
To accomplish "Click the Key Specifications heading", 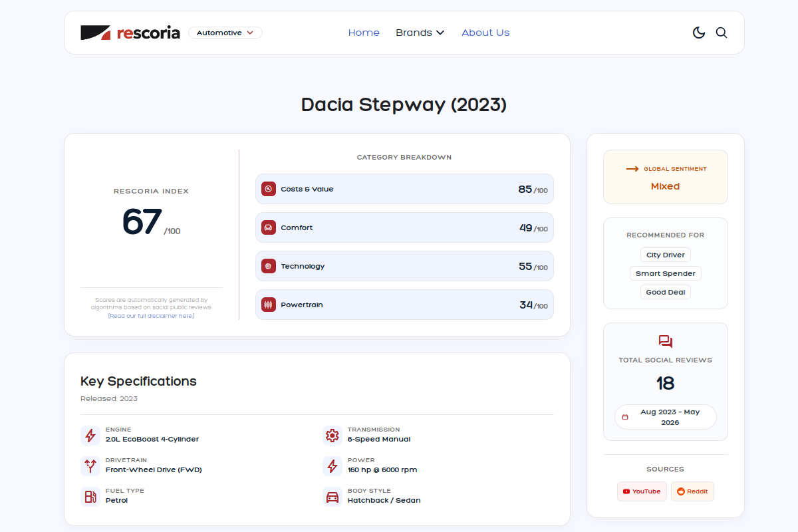I will tap(138, 381).
